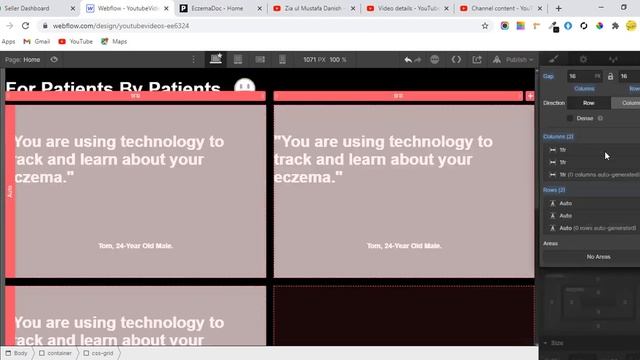Open the changes status indicator icon

pyautogui.click(x=435, y=60)
